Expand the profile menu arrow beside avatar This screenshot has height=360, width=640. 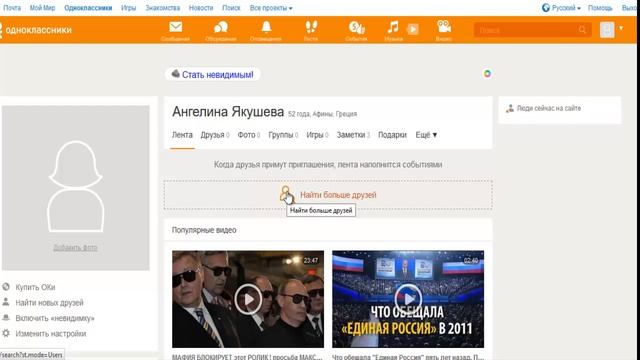(621, 28)
